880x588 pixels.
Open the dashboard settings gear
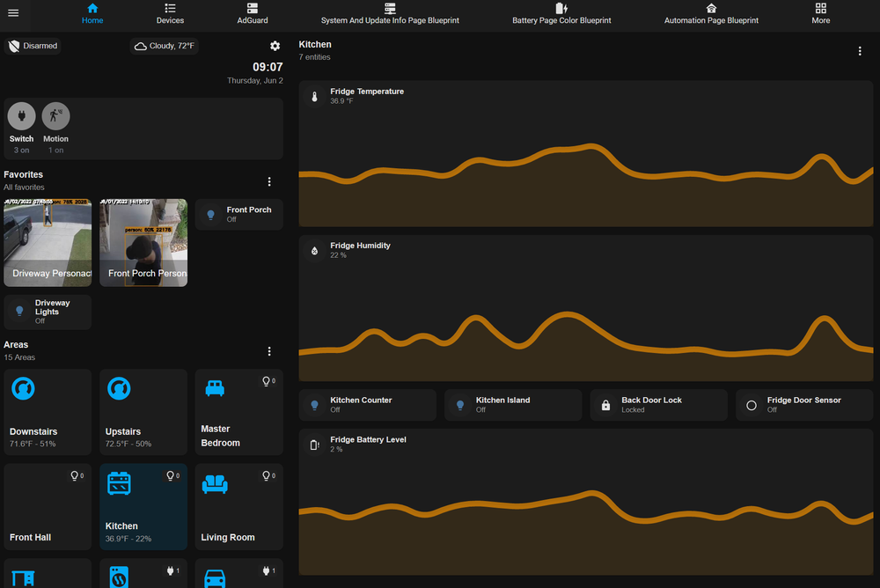(275, 46)
